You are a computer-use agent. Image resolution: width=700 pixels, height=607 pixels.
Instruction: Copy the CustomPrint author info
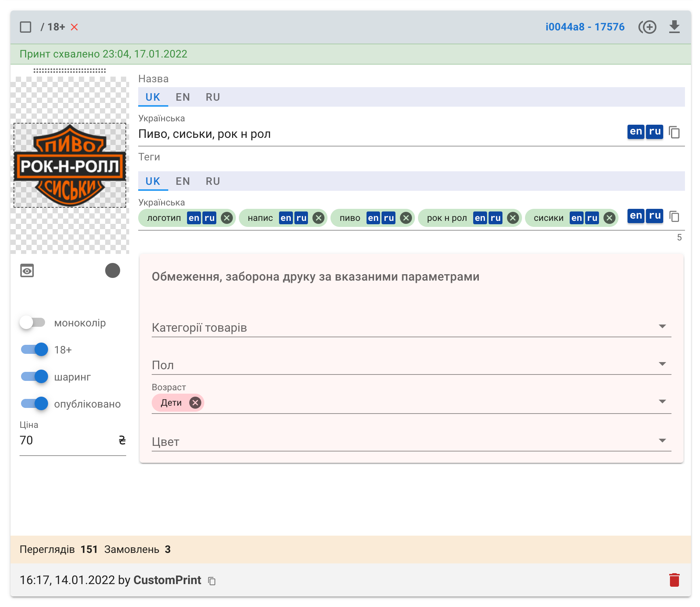pos(212,581)
